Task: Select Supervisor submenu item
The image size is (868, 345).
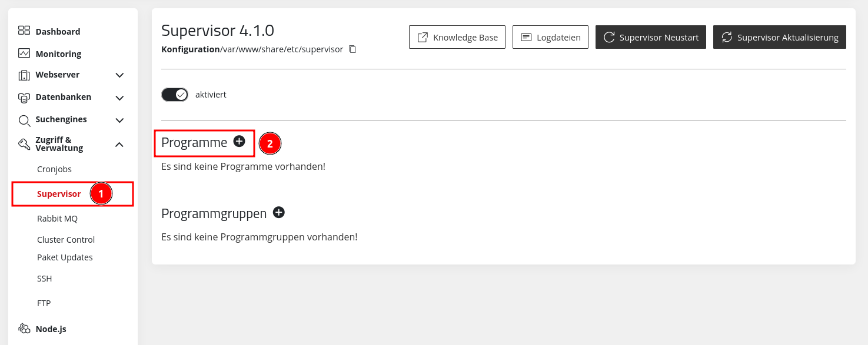Action: click(59, 194)
